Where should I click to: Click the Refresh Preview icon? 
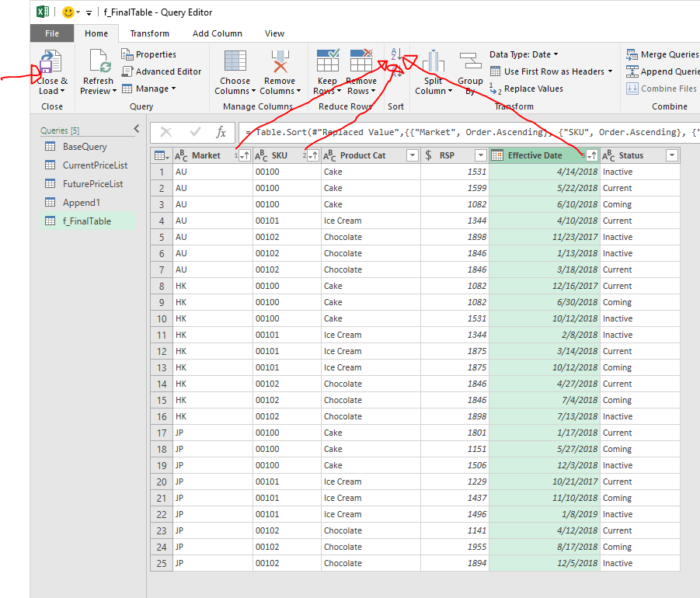point(99,62)
